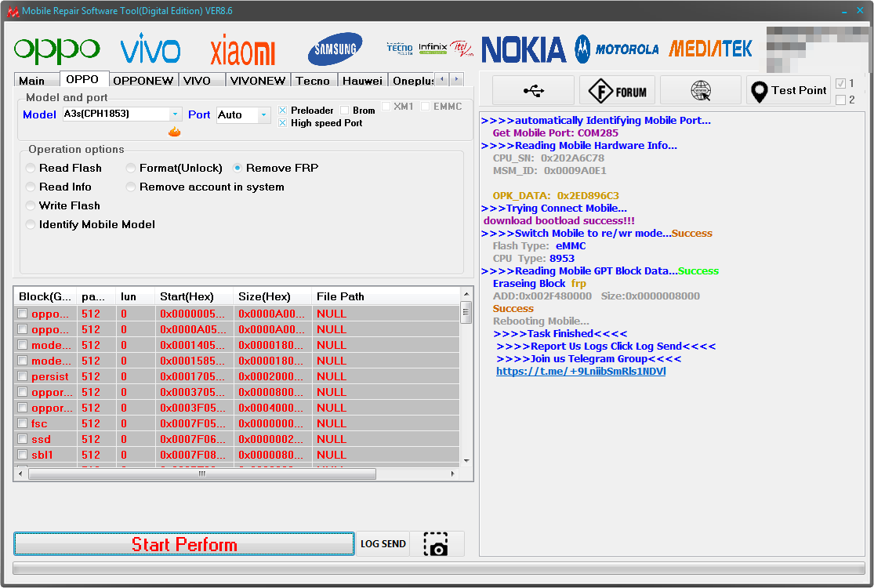
Task: Toggle the Brom checkbox
Action: (x=344, y=111)
